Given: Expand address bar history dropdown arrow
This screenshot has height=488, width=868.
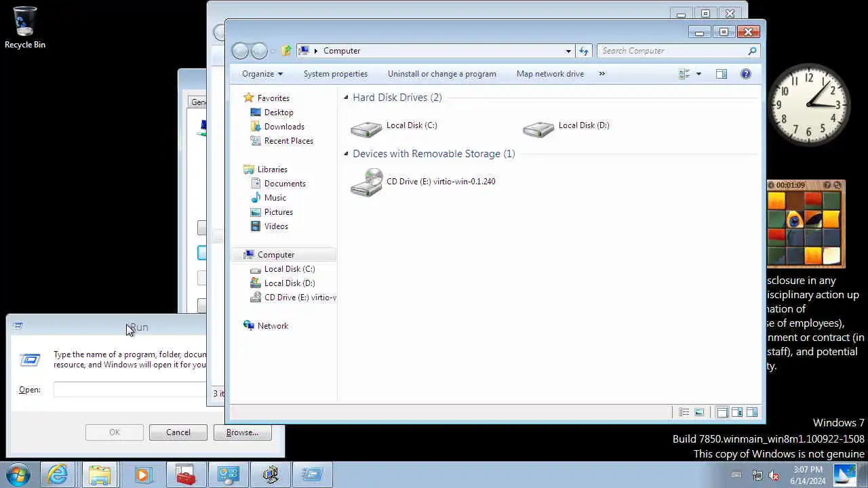Looking at the screenshot, I should pyautogui.click(x=568, y=51).
